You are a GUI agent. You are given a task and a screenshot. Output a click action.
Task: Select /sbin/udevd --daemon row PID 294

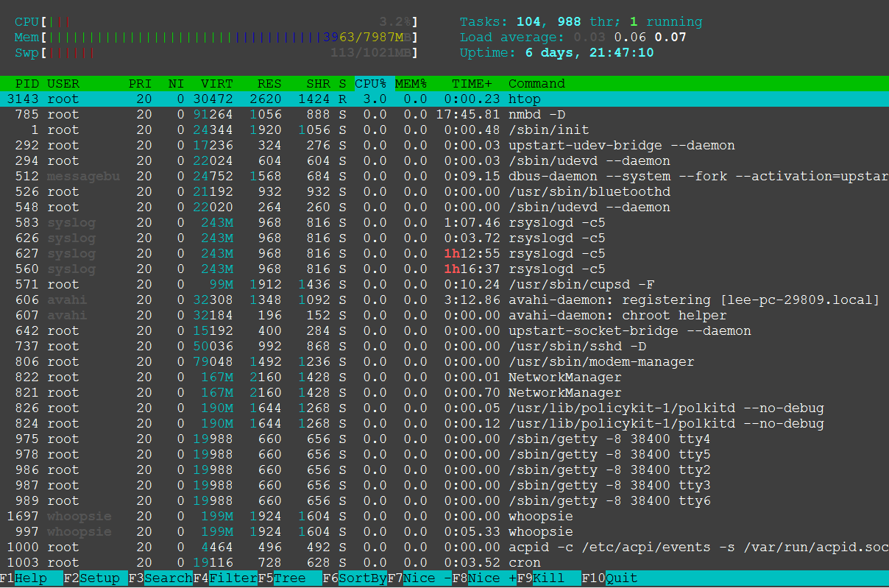444,161
